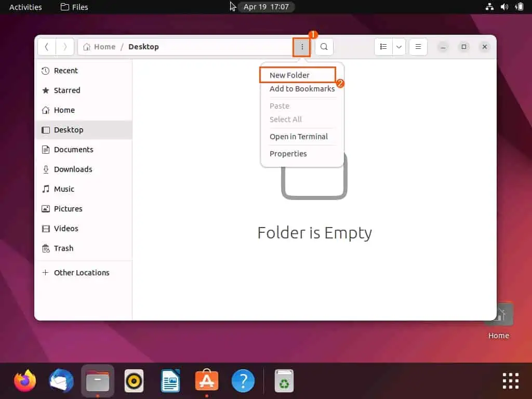The width and height of the screenshot is (532, 399).
Task: Click Other Locations in sidebar
Action: tap(82, 273)
